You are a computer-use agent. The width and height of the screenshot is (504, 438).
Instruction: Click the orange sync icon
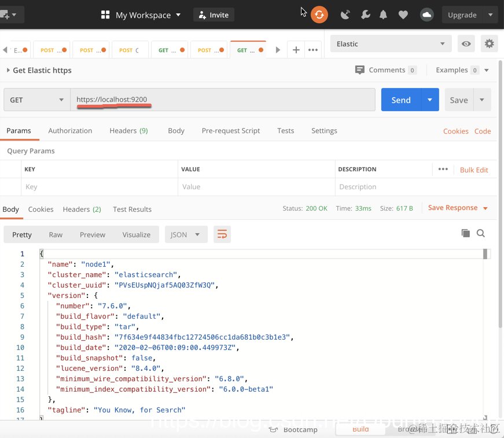[319, 15]
